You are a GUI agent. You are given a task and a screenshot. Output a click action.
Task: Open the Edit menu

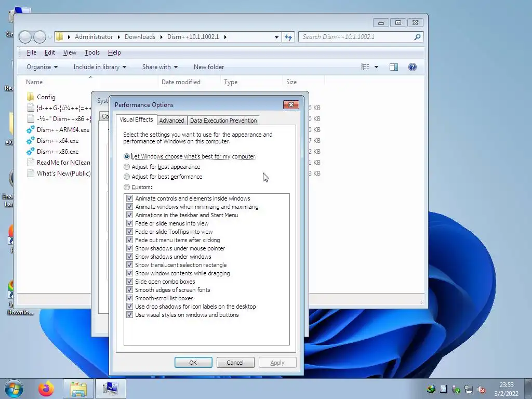click(x=49, y=52)
